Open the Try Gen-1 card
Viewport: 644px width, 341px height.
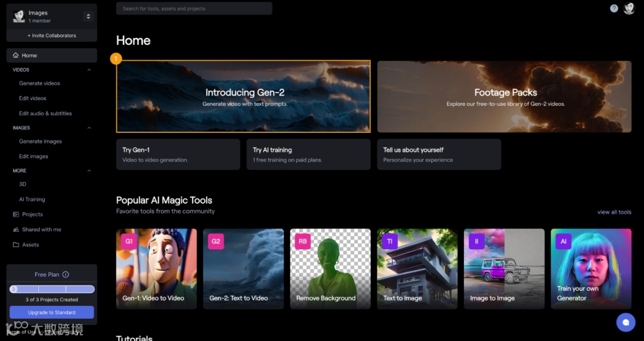pyautogui.click(x=178, y=154)
